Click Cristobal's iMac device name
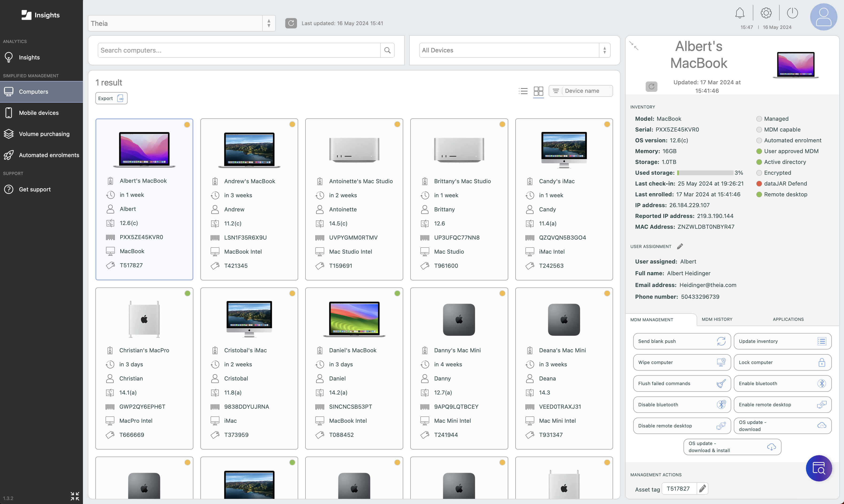The image size is (844, 504). 245,350
